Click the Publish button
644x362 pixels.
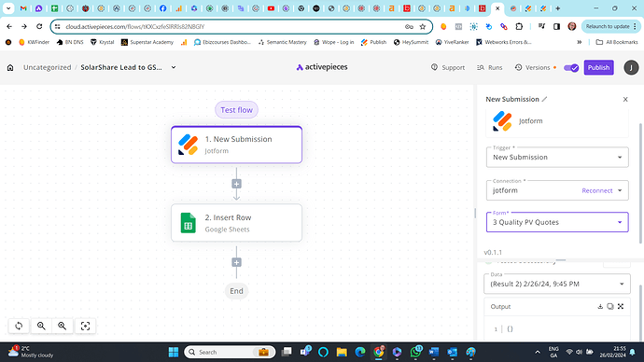pos(598,67)
